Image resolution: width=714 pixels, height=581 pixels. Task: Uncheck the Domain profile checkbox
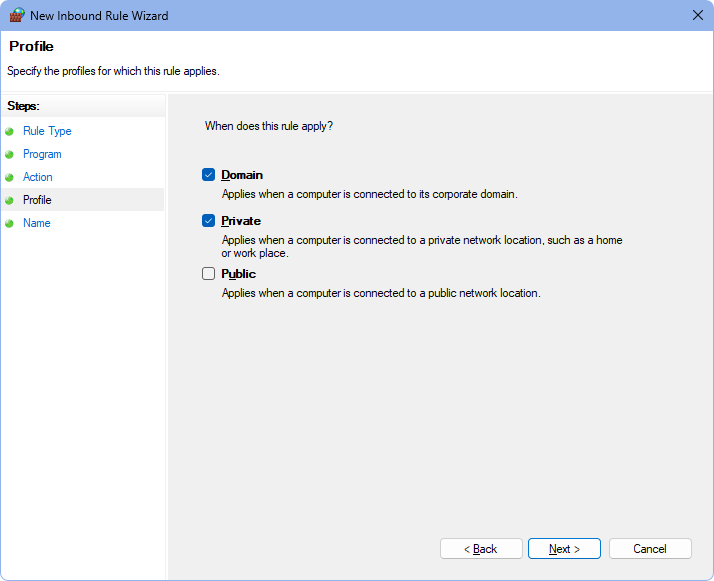(208, 175)
